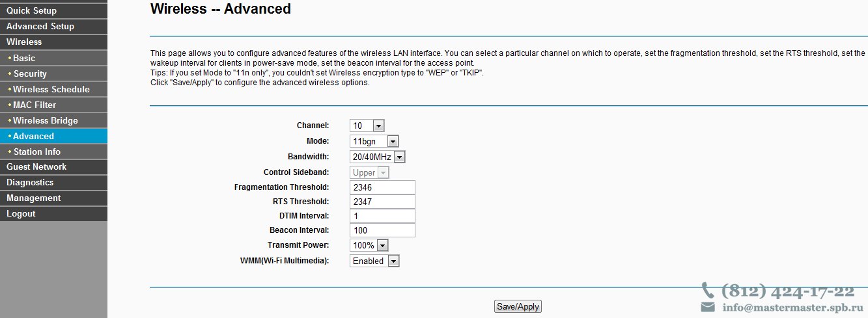Open Advanced Setup section
The height and width of the screenshot is (318, 868).
pos(53,26)
